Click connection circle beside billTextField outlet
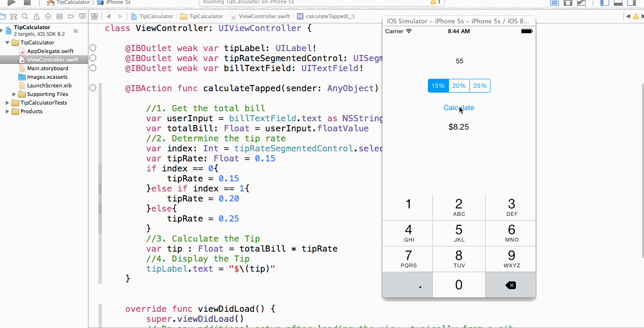Screen dimensions: 644x328 click(93, 68)
